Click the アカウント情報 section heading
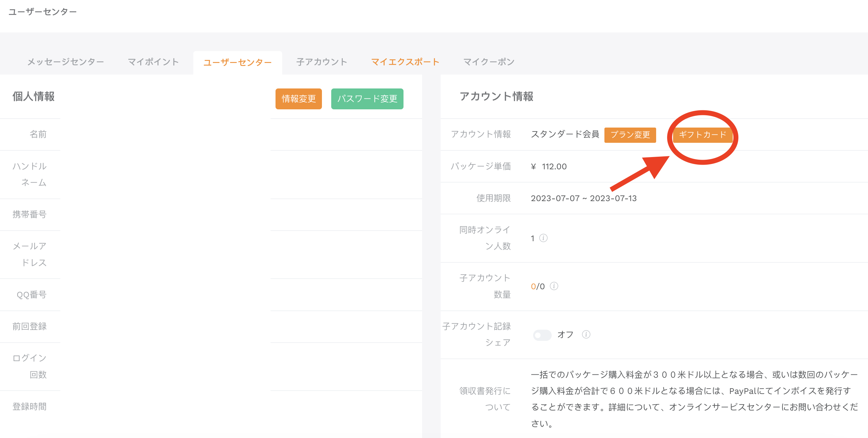The height and width of the screenshot is (438, 868). tap(496, 97)
